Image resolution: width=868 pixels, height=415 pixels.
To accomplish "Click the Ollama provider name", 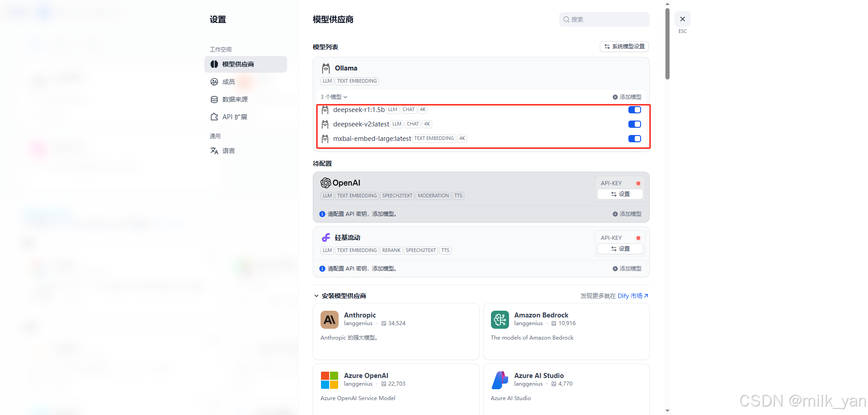I will pyautogui.click(x=346, y=68).
